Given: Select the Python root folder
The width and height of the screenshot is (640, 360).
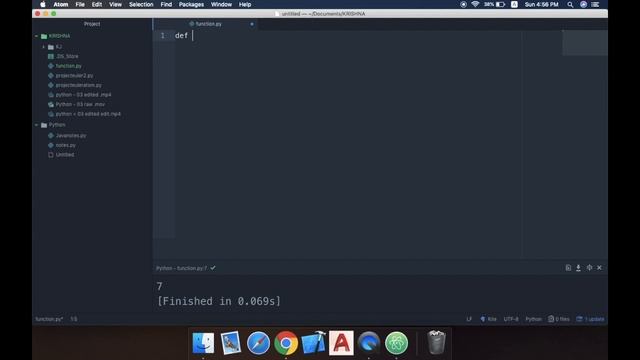Looking at the screenshot, I should click(x=57, y=125).
